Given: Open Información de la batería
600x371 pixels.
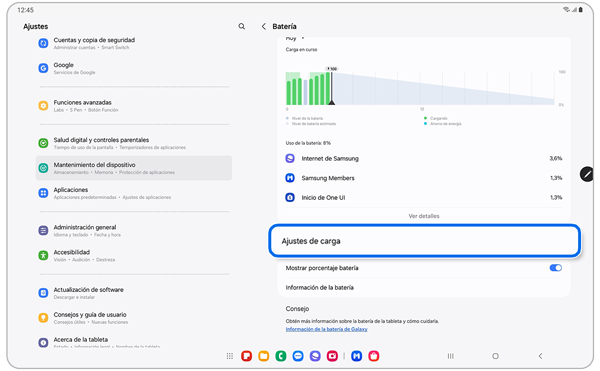Looking at the screenshot, I should (424, 287).
